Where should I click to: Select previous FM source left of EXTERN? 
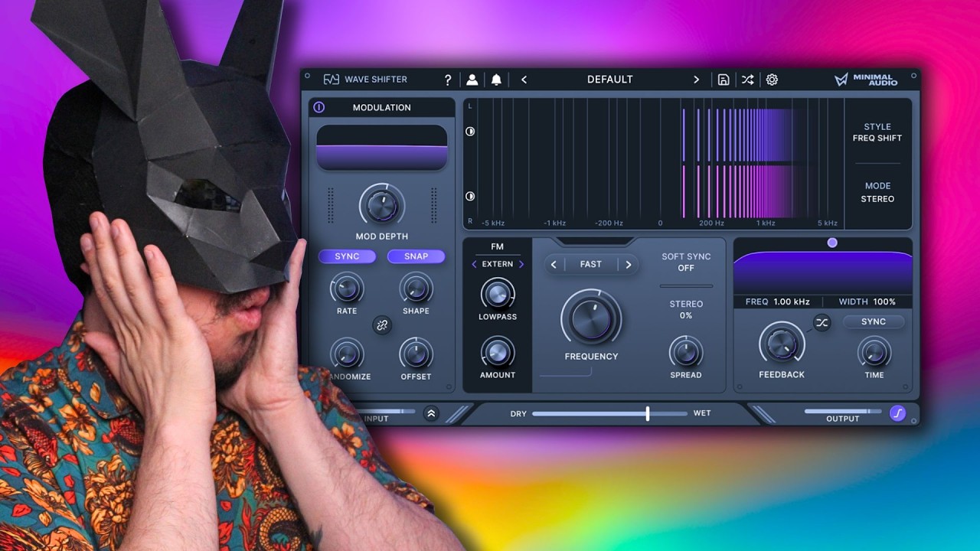[x=474, y=264]
